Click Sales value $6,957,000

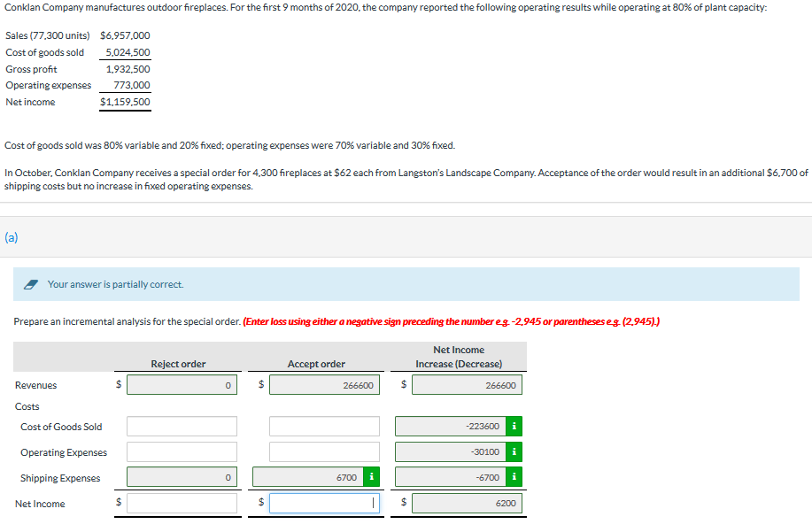[x=125, y=35]
